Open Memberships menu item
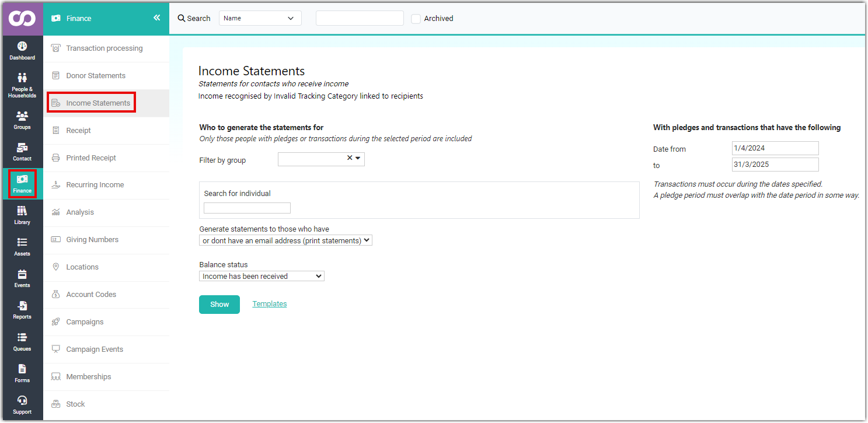The height and width of the screenshot is (423, 868). coord(106,377)
